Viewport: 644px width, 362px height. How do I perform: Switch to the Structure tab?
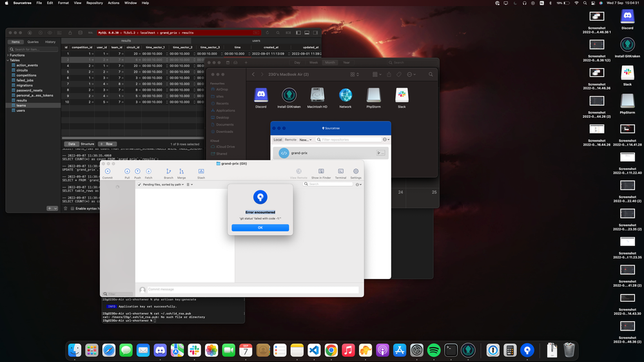[87, 144]
